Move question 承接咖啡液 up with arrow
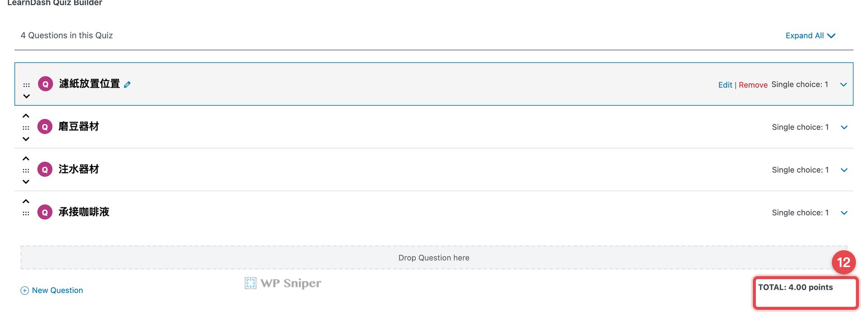The image size is (868, 324). click(x=26, y=201)
